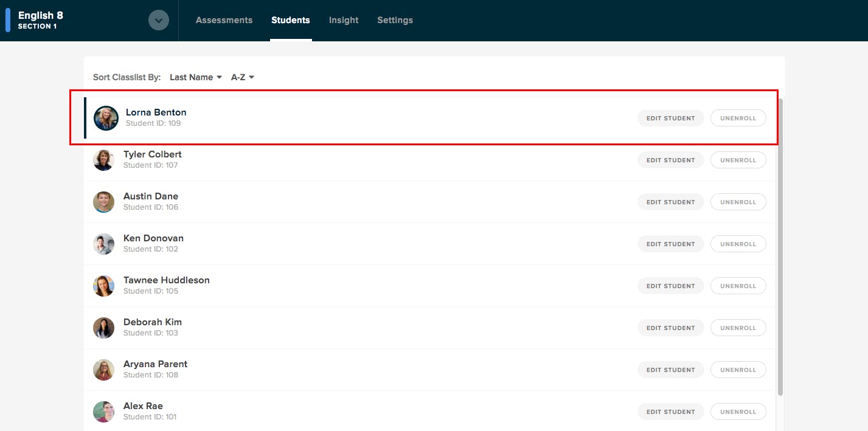The width and height of the screenshot is (868, 431).
Task: Click the Student ID: 101 text
Action: click(x=150, y=417)
